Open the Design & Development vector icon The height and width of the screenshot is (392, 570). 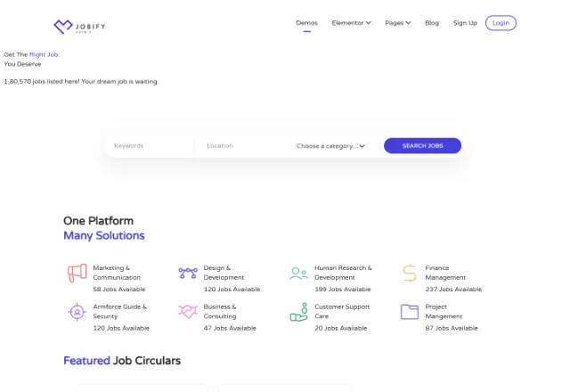point(188,273)
